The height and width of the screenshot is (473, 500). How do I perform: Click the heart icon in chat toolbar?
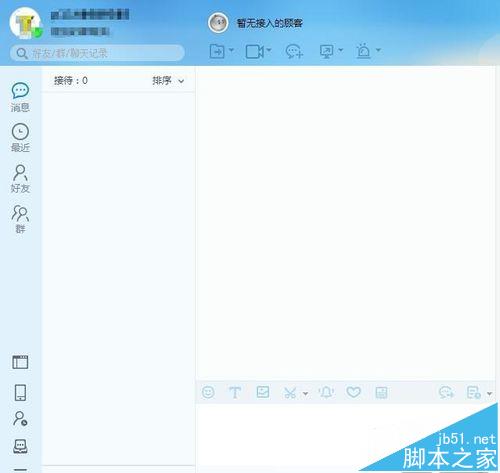pyautogui.click(x=354, y=392)
